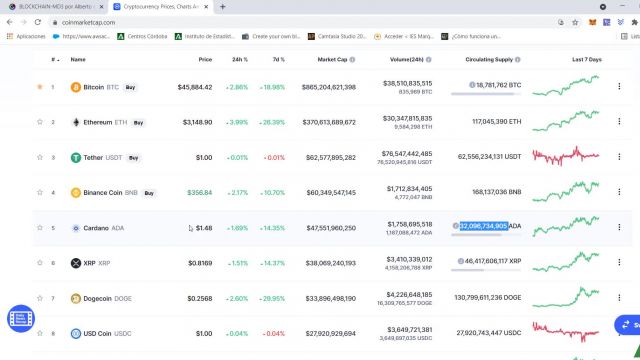The image size is (640, 360).
Task: Open Tether 7-day sparkline chart
Action: coord(566,156)
